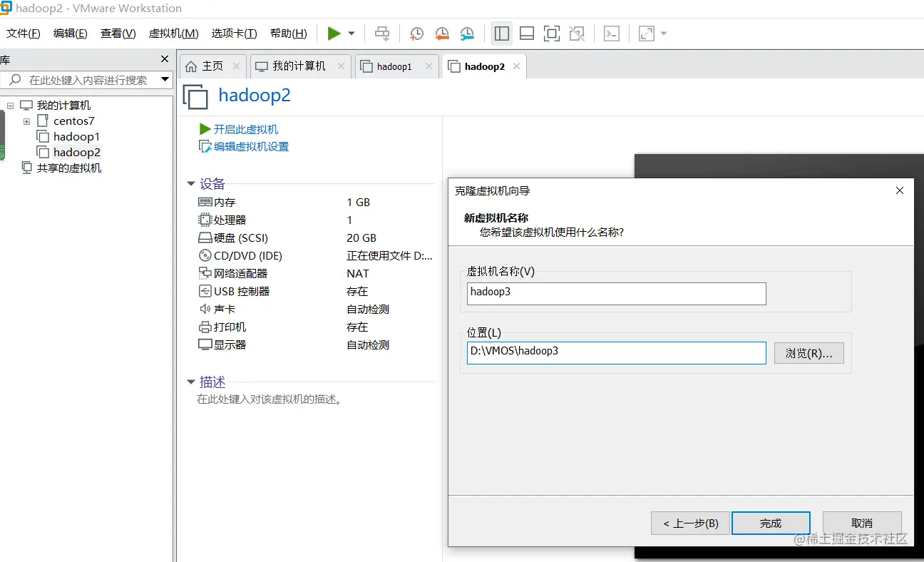Screen dimensions: 924x562
Task: Close the hadoop2 tab
Action: click(x=516, y=66)
